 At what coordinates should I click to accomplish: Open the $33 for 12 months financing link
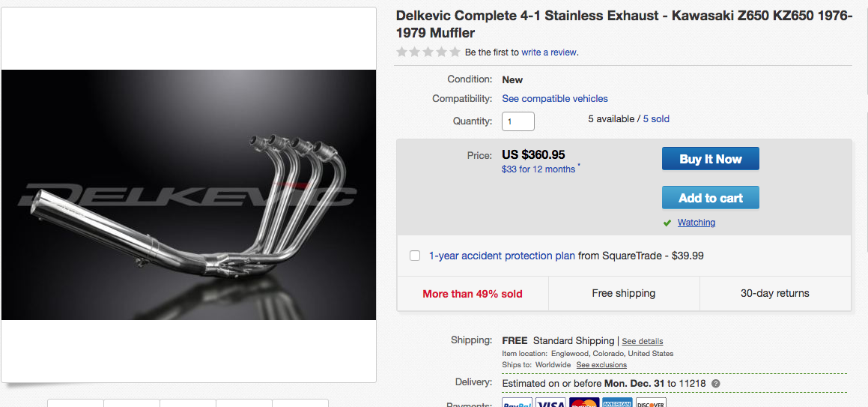click(x=538, y=169)
